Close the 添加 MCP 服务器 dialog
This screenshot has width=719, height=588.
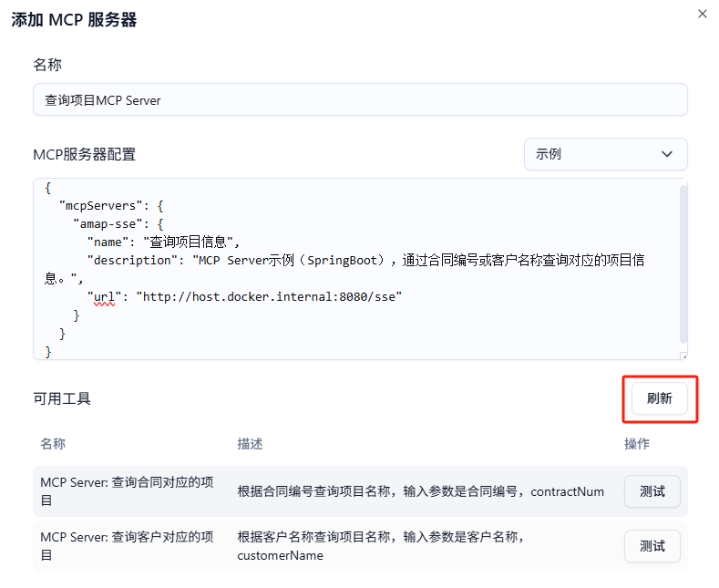702,14
